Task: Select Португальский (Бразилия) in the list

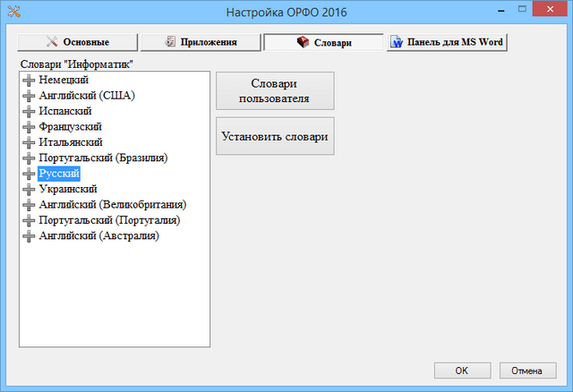Action: 103,158
